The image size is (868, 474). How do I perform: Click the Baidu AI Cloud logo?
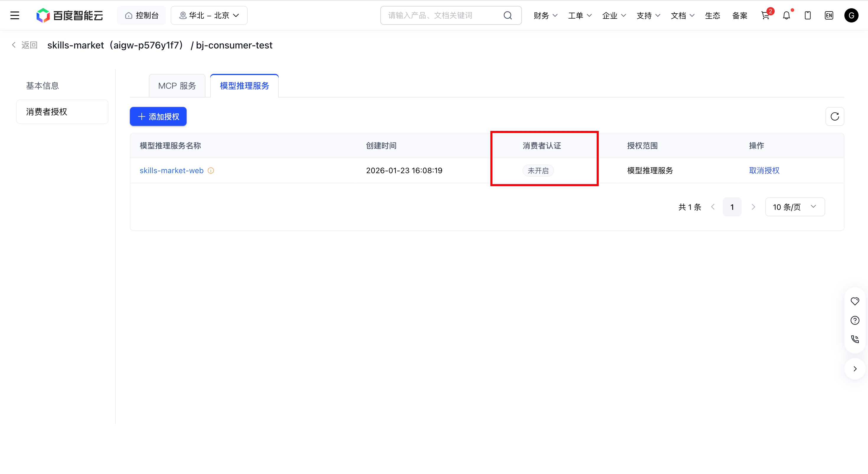[70, 16]
